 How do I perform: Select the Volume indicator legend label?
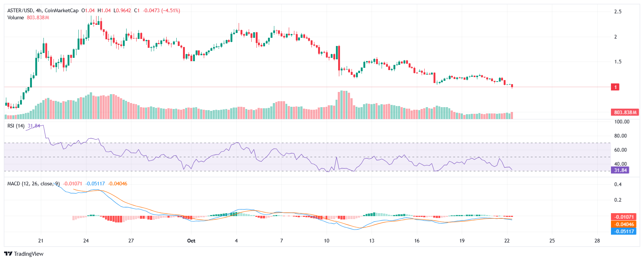click(16, 18)
